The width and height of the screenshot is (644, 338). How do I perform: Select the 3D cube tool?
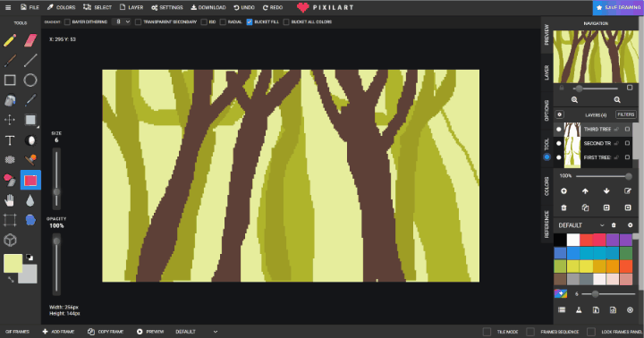coord(10,241)
